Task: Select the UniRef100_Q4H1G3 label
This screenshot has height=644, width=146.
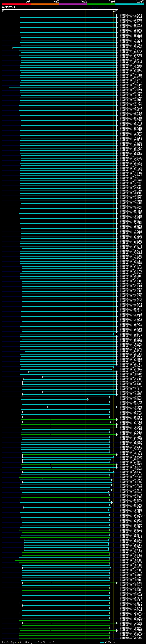Action: (x=131, y=100)
